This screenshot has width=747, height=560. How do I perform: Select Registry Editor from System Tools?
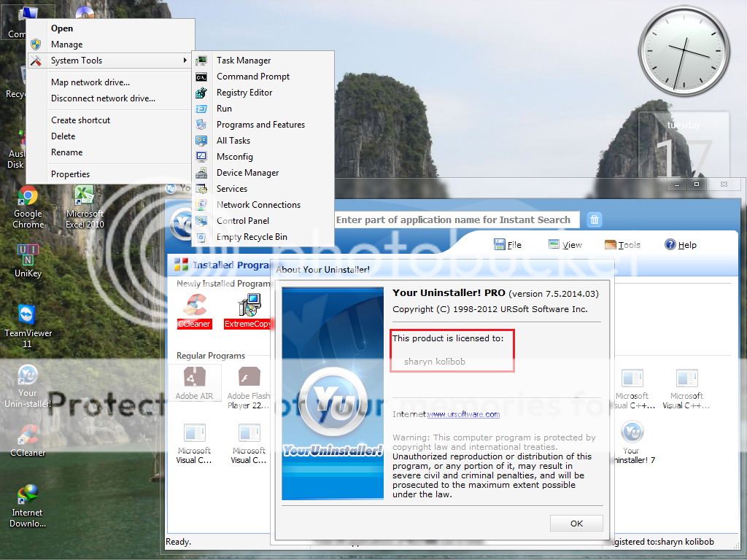(x=244, y=93)
